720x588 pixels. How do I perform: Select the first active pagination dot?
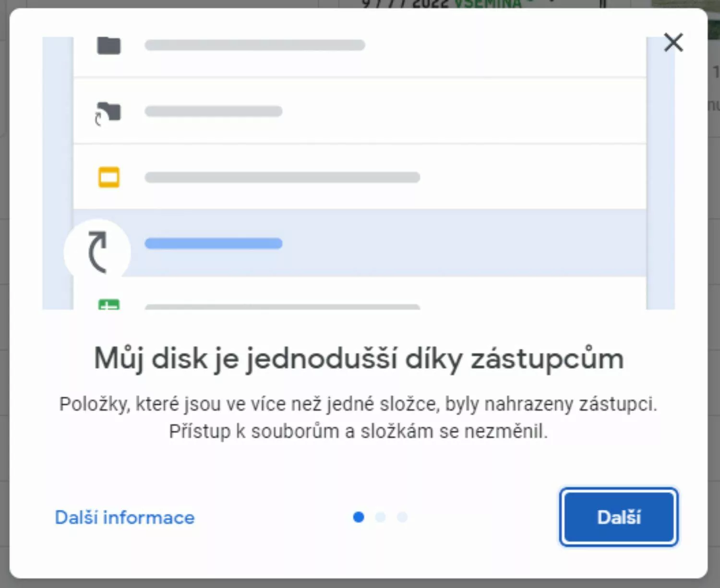pos(359,517)
